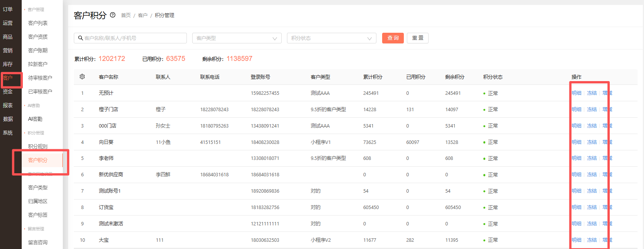The image size is (644, 249).
Task: Click 明细 for customer 李老师
Action: [x=576, y=158]
